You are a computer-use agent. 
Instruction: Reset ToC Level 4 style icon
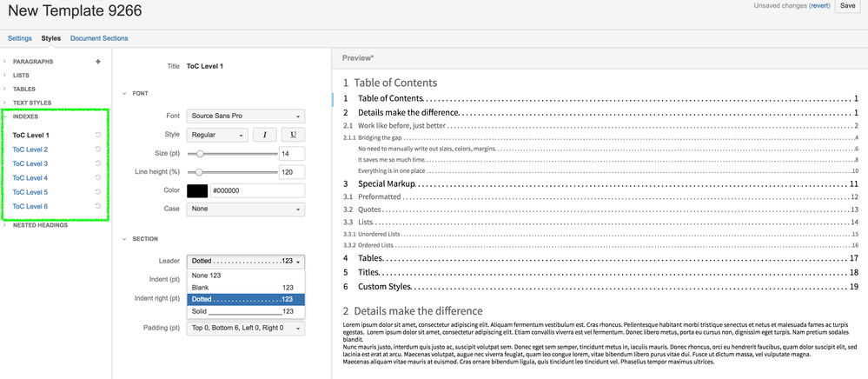click(97, 178)
